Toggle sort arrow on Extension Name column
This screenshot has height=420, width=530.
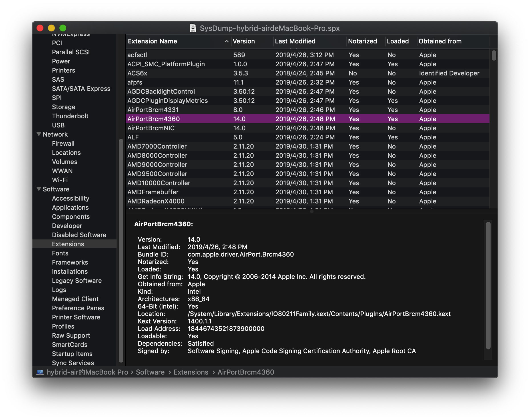point(226,41)
